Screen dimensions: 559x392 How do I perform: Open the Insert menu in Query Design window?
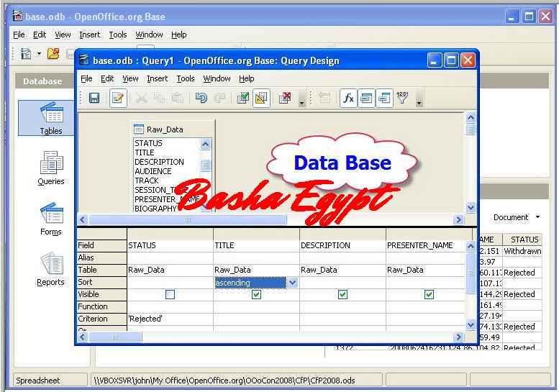tap(158, 78)
